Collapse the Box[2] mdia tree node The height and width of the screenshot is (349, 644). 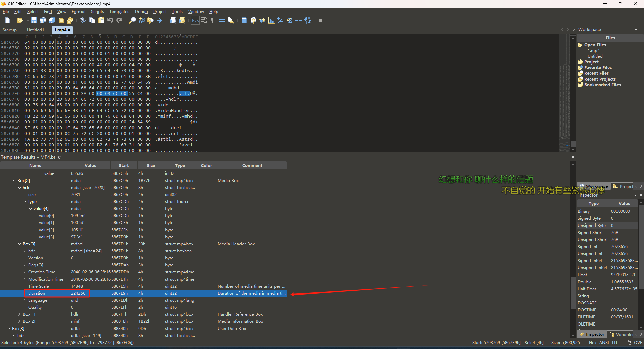click(x=14, y=181)
